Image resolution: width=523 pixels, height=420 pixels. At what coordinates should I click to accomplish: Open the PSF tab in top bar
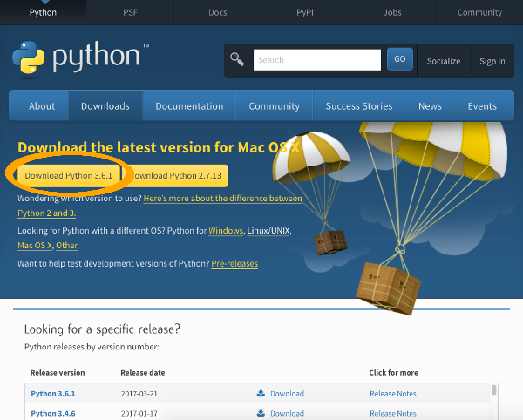[x=130, y=12]
